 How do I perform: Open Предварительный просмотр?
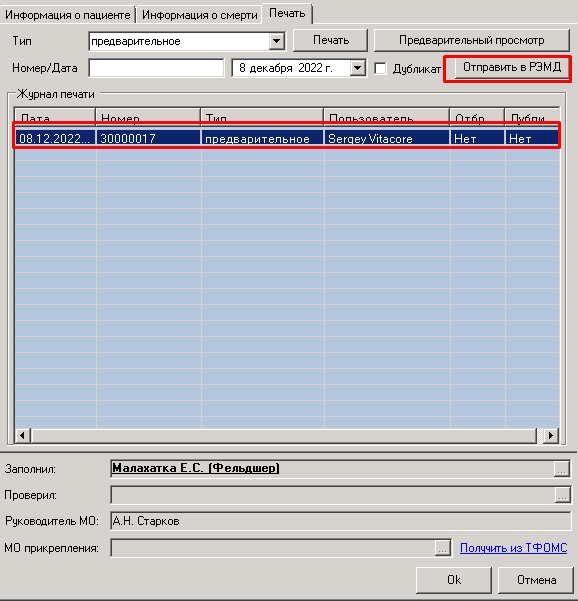click(x=471, y=40)
